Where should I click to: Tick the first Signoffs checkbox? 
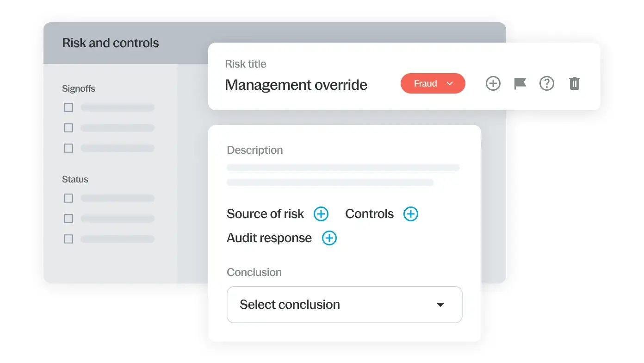tap(68, 107)
